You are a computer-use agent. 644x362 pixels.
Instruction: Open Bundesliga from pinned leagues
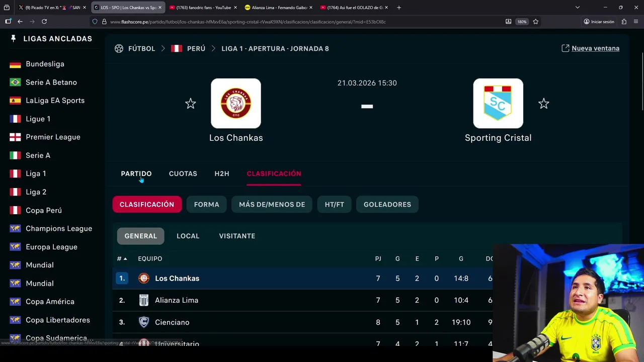(45, 64)
